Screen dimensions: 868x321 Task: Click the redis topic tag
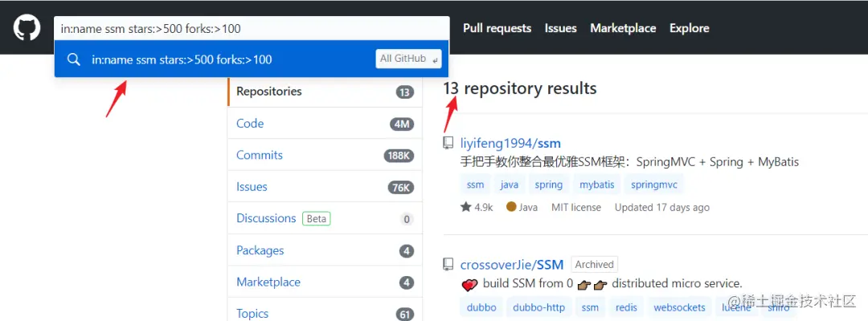[x=626, y=307]
